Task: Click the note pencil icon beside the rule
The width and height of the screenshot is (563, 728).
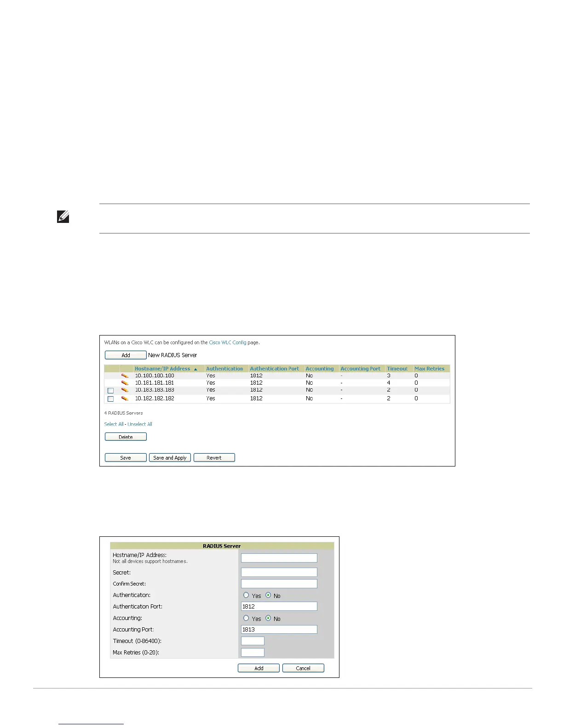Action: (x=63, y=217)
